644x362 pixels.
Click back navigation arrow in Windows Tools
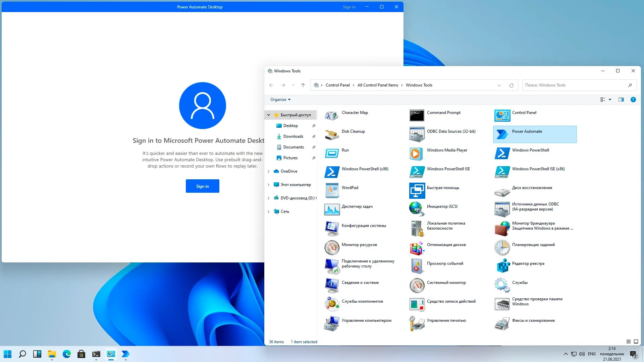tap(271, 85)
